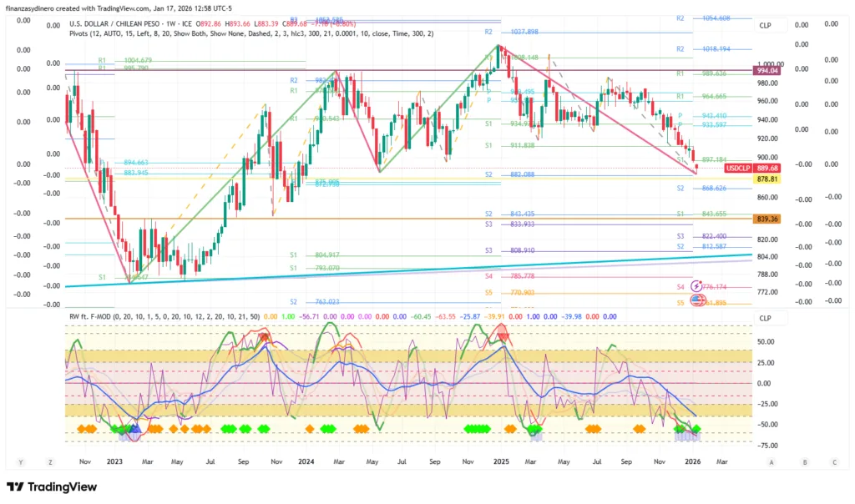Open the CLP currency selector on indicator pane
The width and height of the screenshot is (855, 504).
coord(766,319)
